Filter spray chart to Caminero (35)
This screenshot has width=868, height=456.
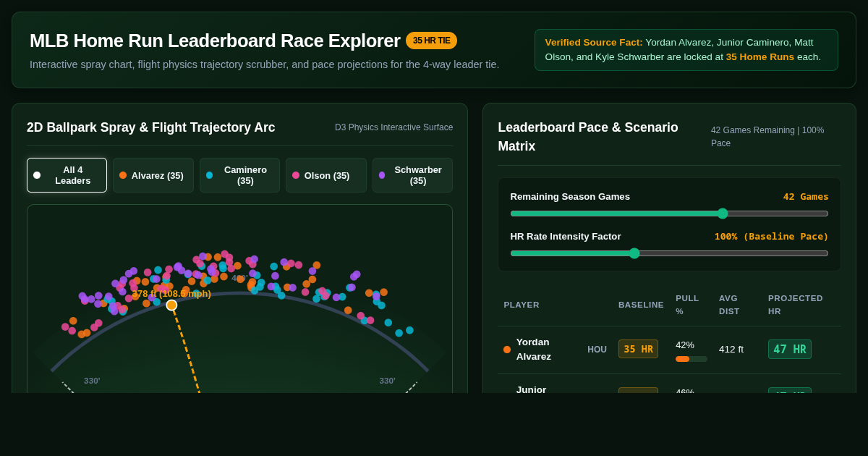[239, 175]
